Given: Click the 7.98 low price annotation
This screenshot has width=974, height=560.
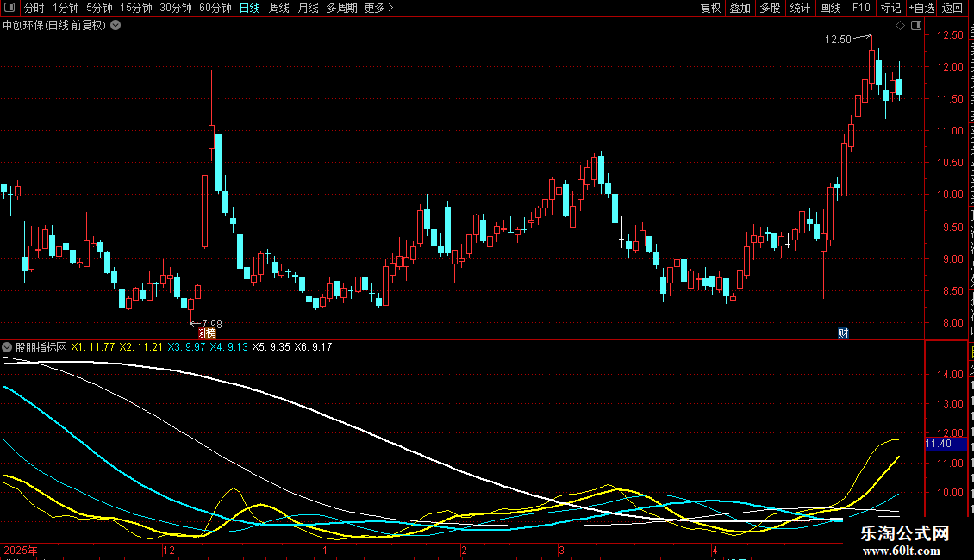Looking at the screenshot, I should [x=212, y=324].
